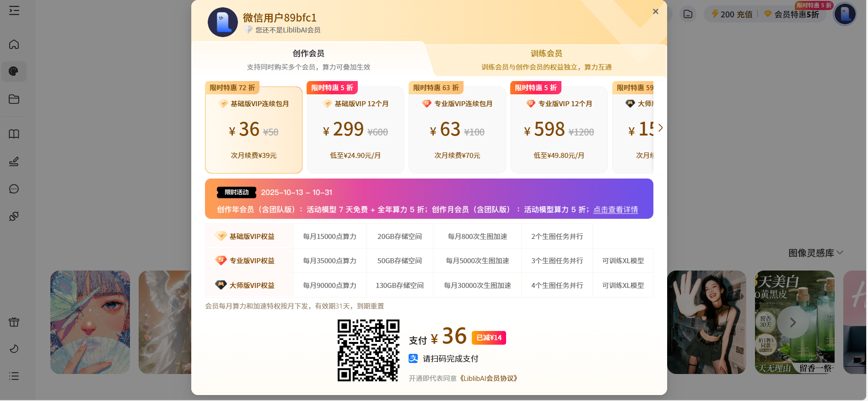Screen dimensions: 868x401
Task: Click the open book icon in sidebar
Action: [14, 134]
